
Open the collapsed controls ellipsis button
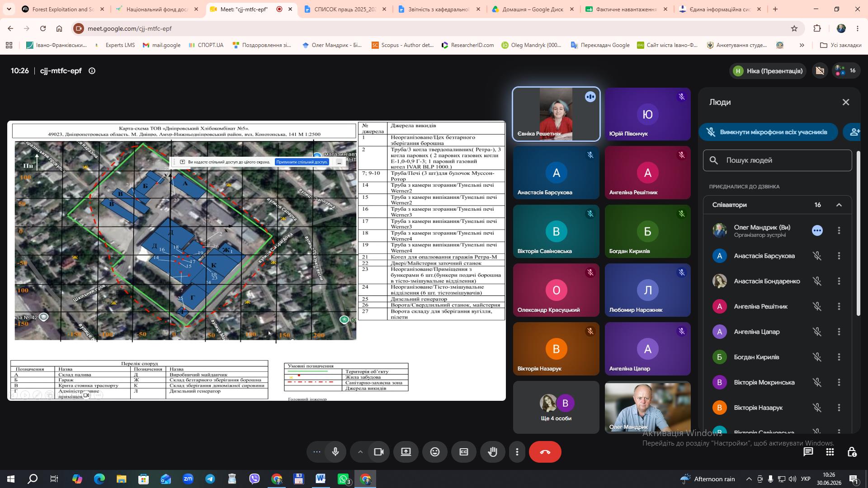(x=317, y=452)
